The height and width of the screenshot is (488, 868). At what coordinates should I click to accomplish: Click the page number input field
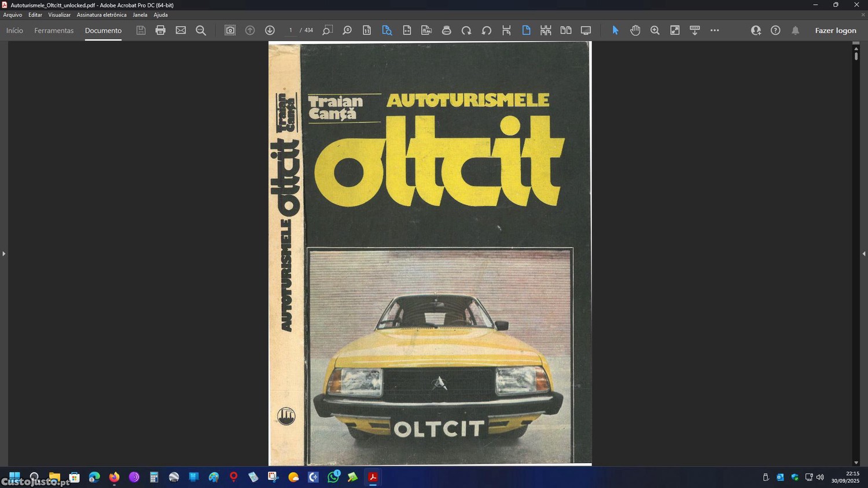tap(290, 30)
